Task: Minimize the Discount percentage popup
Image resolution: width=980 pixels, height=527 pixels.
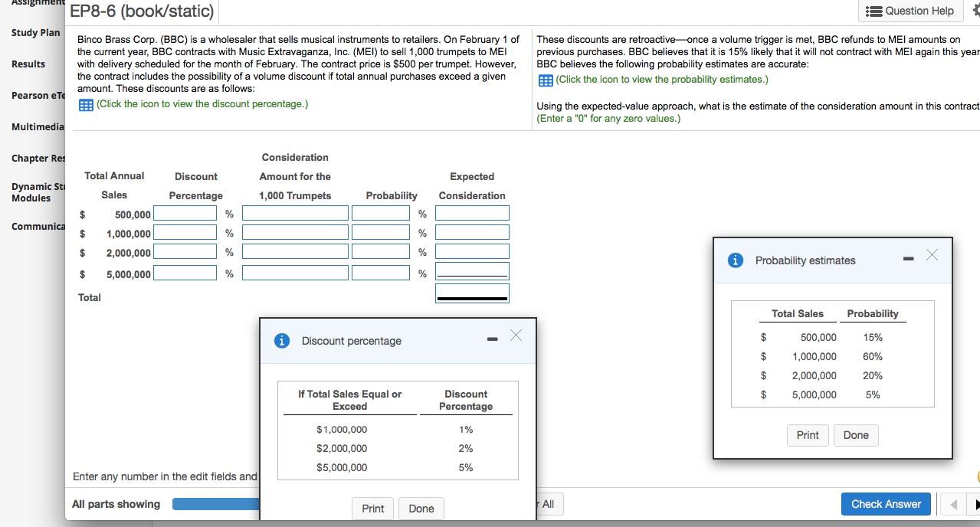Action: [494, 339]
